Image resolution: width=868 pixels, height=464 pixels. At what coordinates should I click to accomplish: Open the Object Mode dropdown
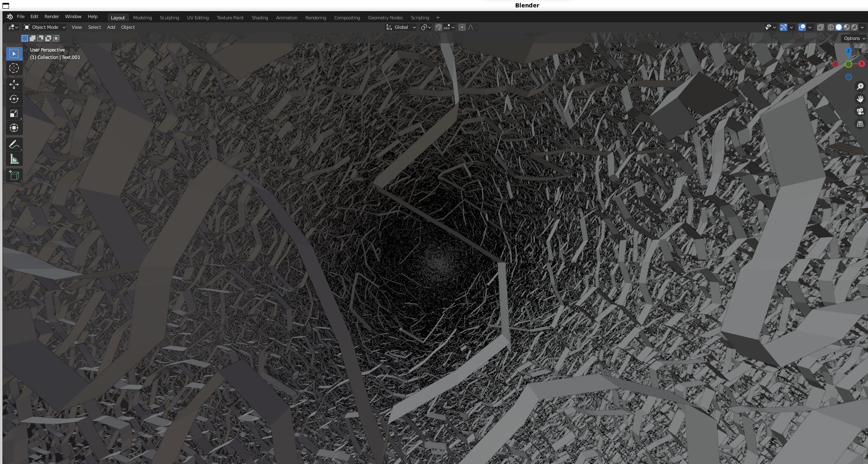tap(45, 27)
